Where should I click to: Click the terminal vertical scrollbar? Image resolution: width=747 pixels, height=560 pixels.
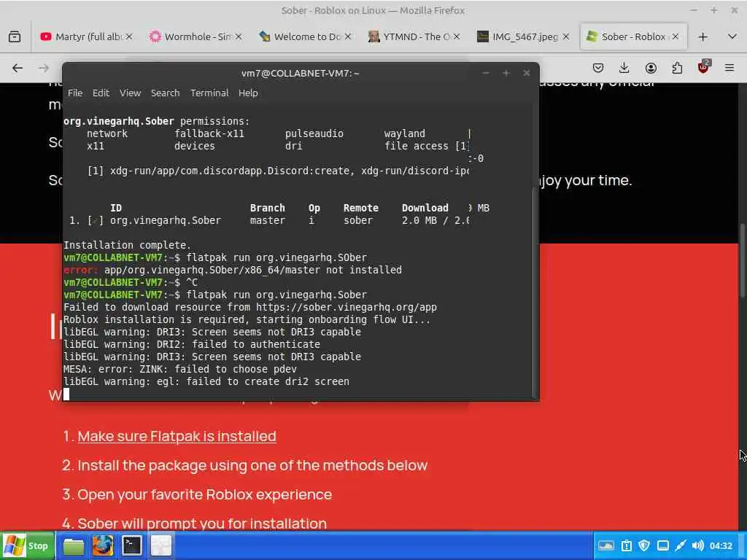[x=535, y=292]
